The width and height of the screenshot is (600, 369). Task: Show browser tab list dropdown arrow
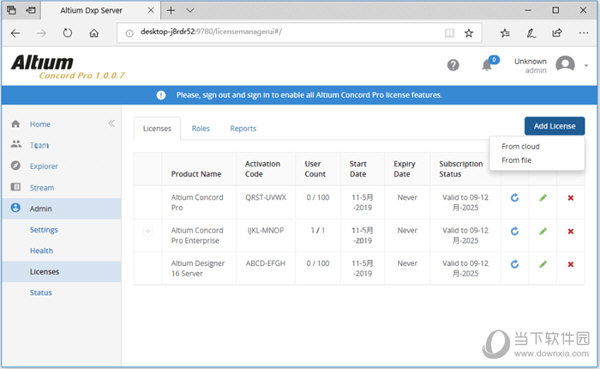(x=190, y=10)
